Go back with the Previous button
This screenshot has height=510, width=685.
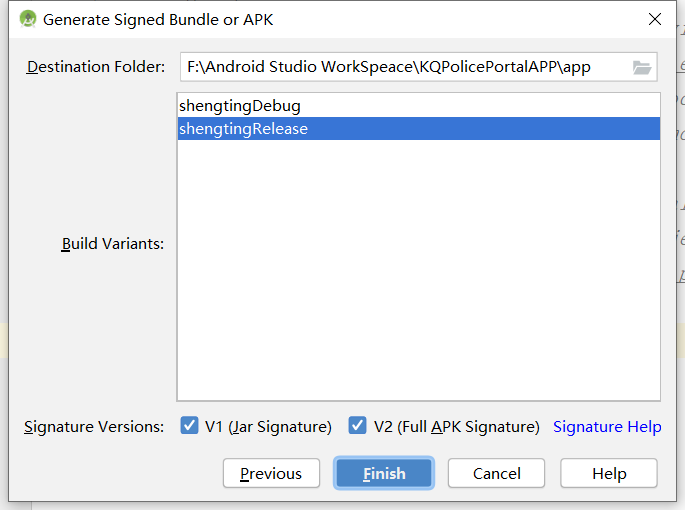tap(271, 473)
